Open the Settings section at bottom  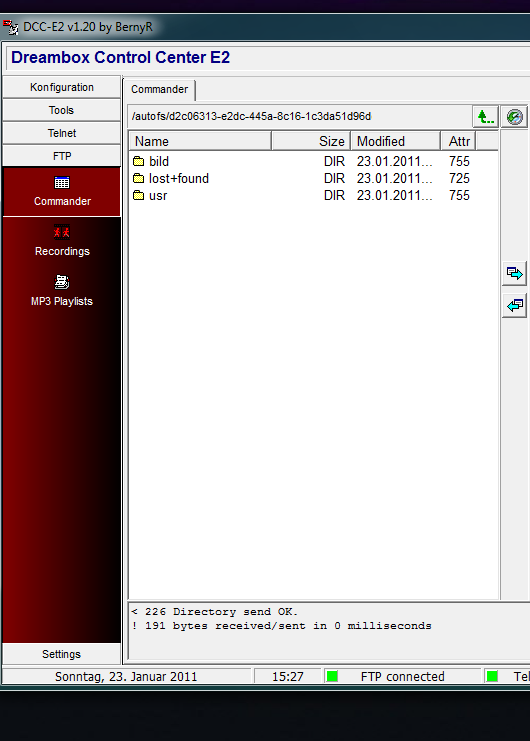point(61,654)
